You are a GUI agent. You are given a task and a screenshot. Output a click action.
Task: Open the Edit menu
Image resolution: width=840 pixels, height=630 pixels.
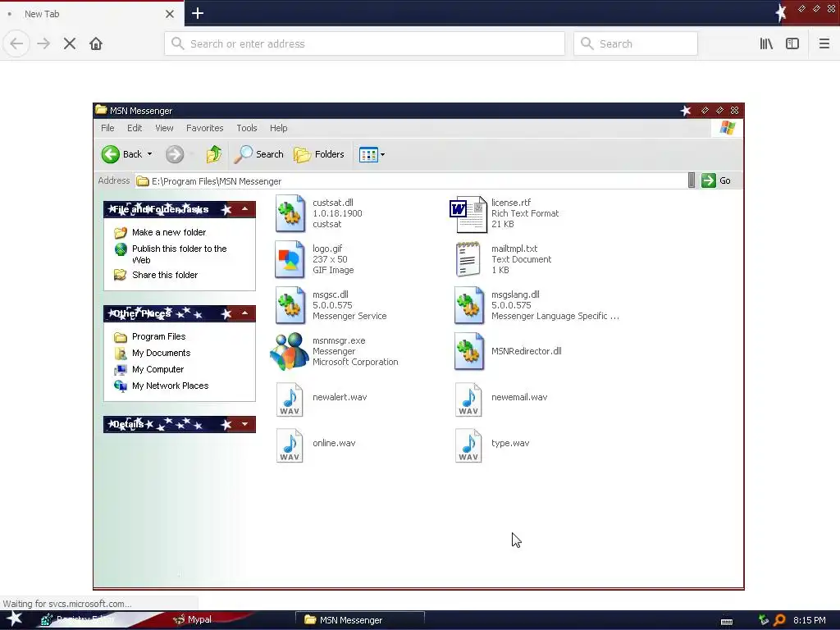pyautogui.click(x=135, y=128)
